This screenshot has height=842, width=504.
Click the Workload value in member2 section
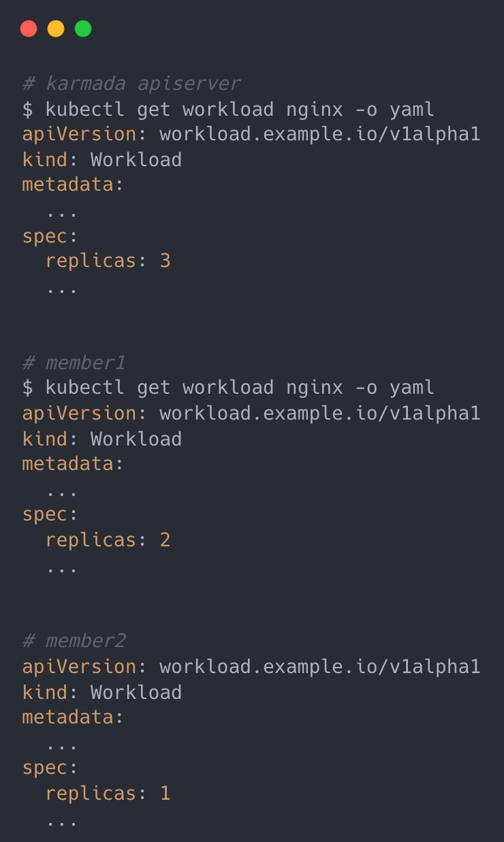[136, 692]
